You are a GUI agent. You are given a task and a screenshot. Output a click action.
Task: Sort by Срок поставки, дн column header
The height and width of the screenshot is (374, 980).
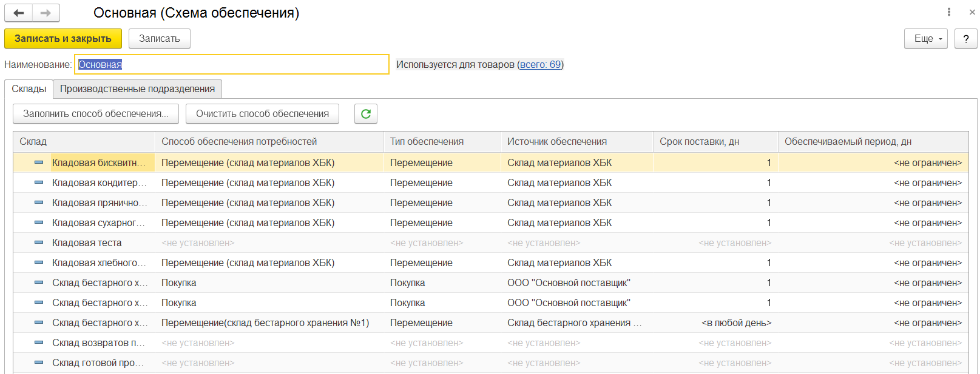699,142
